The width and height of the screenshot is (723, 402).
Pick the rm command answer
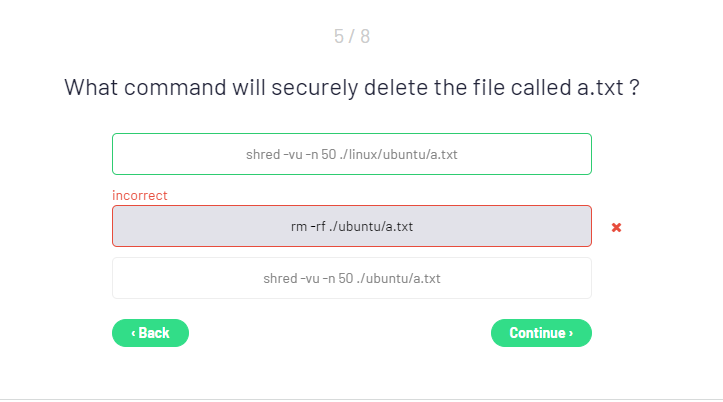pos(351,226)
